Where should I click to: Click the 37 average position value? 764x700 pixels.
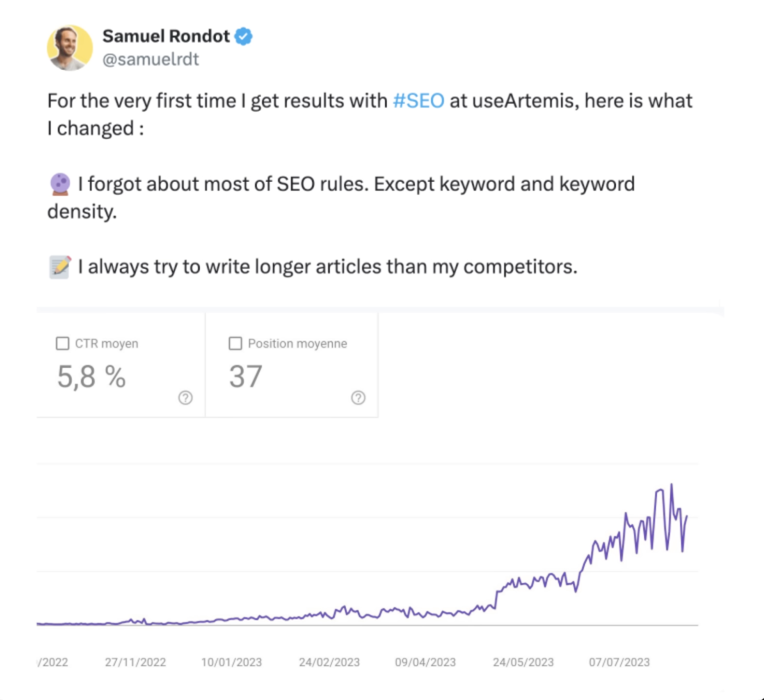(x=246, y=377)
